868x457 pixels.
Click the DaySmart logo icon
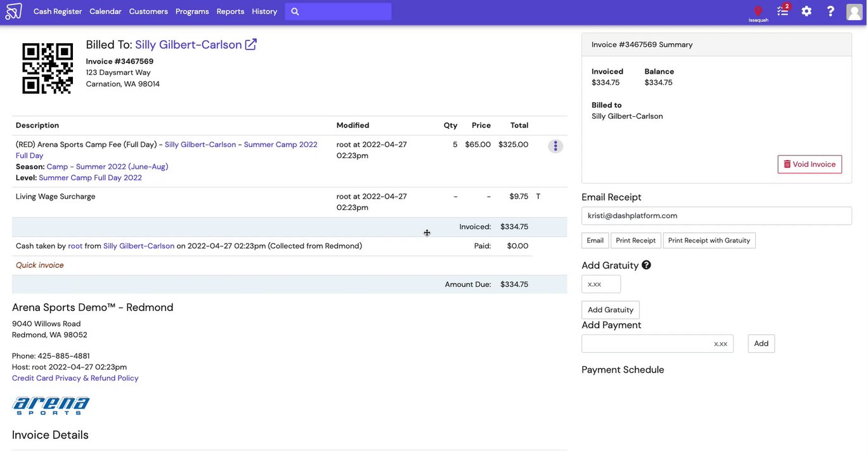[13, 11]
